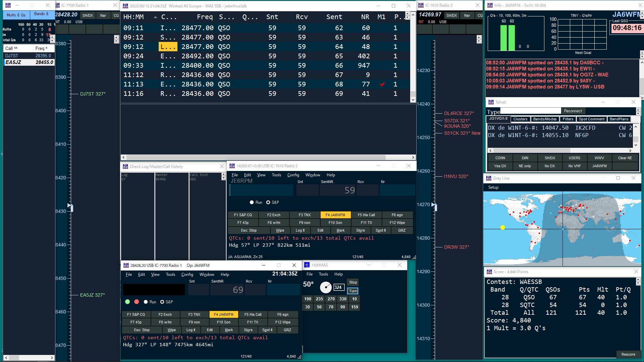Select the Bands & tab in Mults window
Image resolution: width=644 pixels, height=362 pixels.
pyautogui.click(x=41, y=14)
